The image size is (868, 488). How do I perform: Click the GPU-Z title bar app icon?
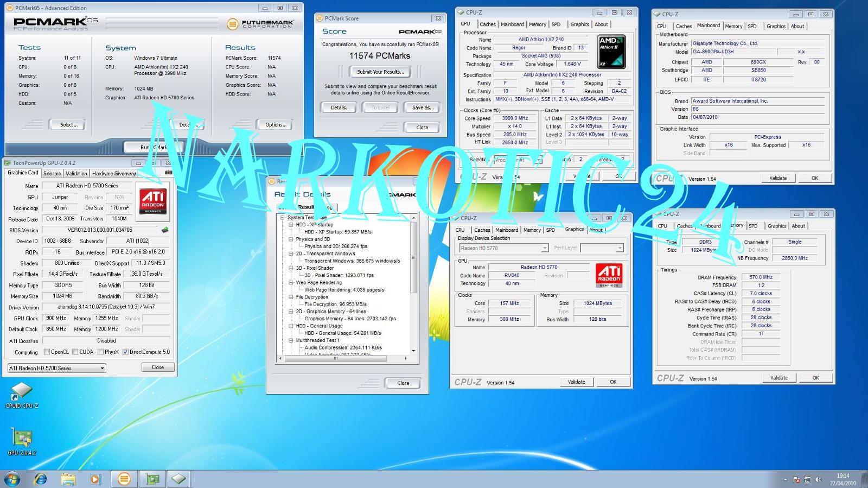8,163
